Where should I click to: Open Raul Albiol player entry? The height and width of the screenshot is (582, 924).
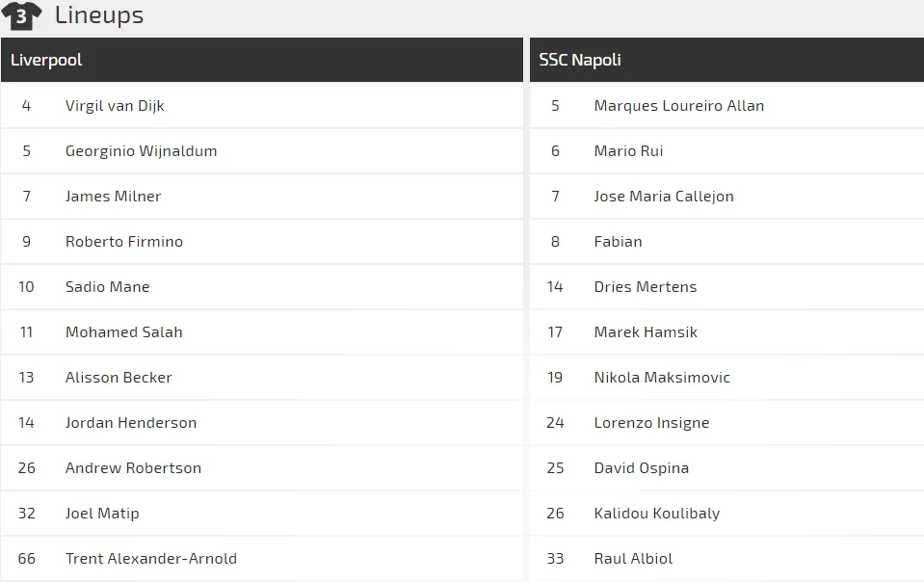coord(633,559)
